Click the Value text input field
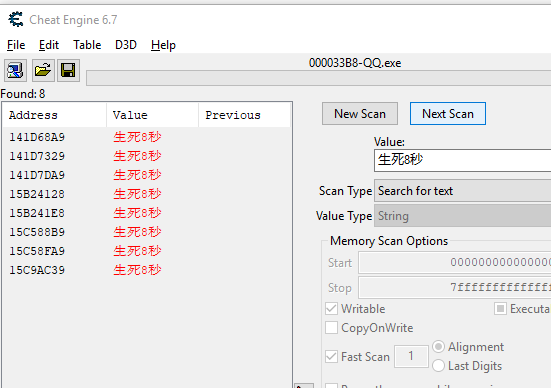The height and width of the screenshot is (388, 551). (462, 160)
